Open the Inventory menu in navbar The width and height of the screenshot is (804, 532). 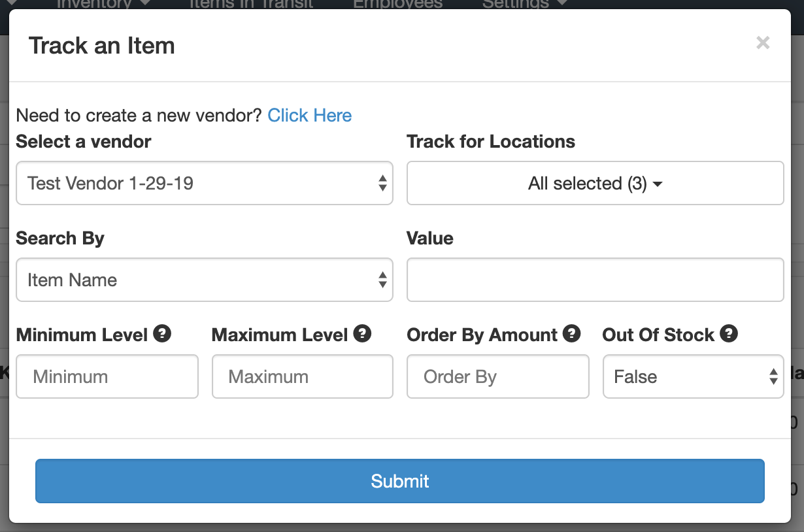(x=103, y=4)
